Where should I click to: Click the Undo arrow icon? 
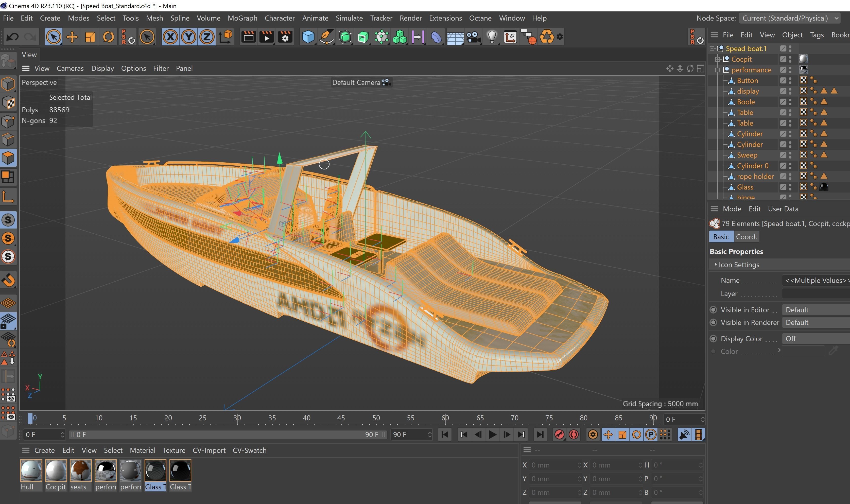[13, 37]
